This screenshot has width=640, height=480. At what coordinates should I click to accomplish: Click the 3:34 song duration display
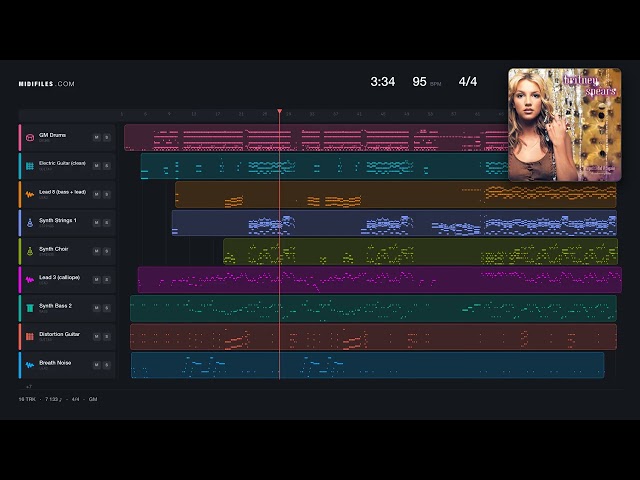(x=382, y=82)
